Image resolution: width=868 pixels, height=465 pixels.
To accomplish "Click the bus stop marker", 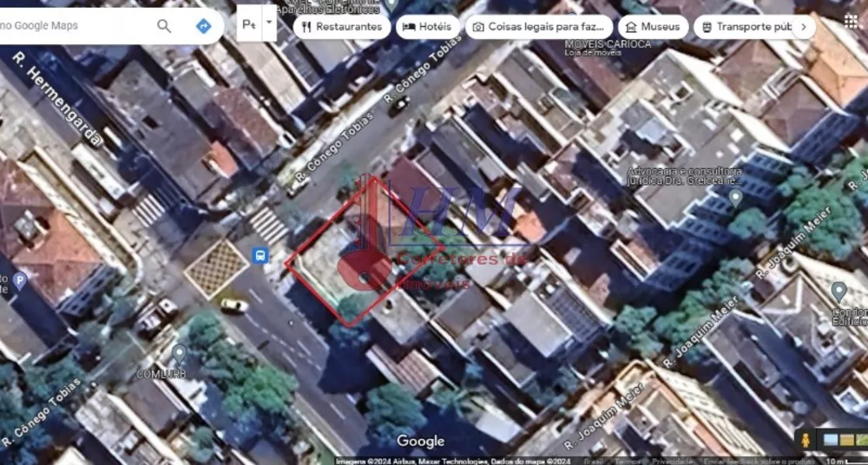I will pos(260,255).
